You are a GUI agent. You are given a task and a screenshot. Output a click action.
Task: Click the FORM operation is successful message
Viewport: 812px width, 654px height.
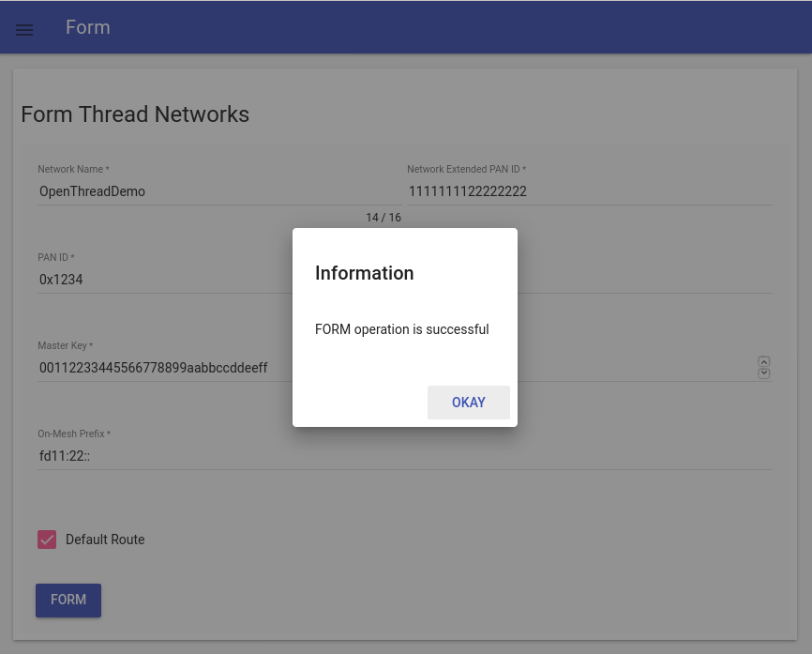[x=401, y=329]
